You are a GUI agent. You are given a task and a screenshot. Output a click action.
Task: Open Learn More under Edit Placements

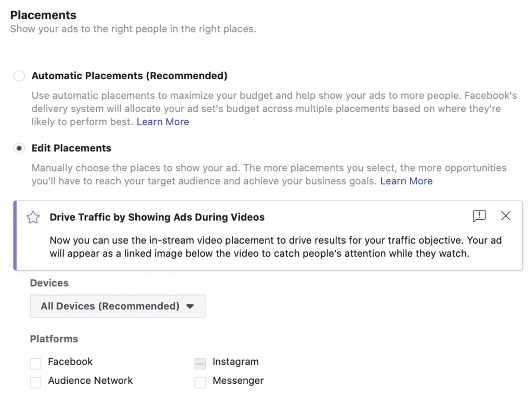(x=406, y=181)
